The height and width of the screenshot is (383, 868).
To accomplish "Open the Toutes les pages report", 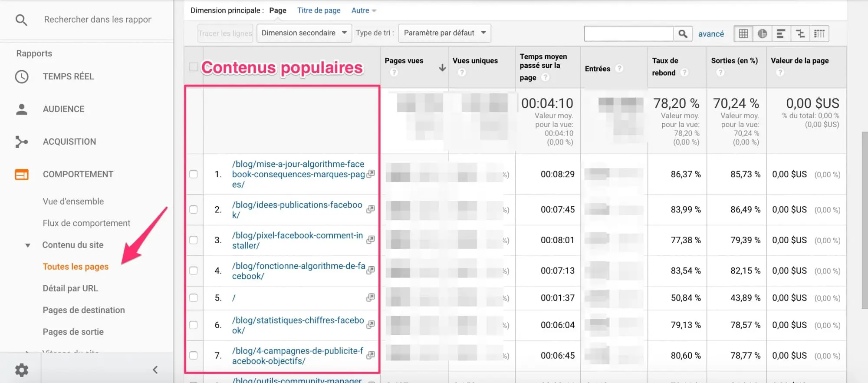I will pos(76,267).
